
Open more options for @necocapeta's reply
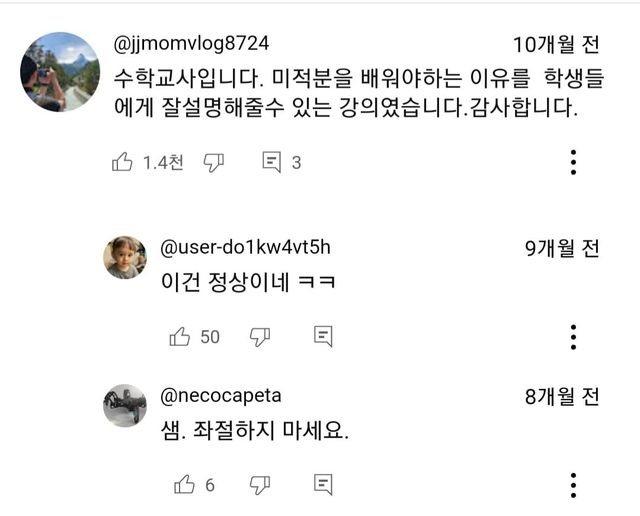[573, 484]
